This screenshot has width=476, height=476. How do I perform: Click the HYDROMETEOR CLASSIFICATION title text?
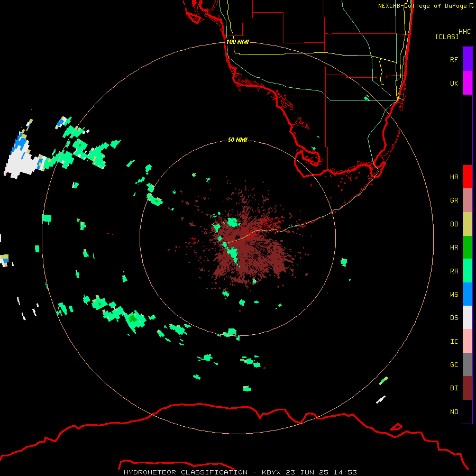pos(186,472)
